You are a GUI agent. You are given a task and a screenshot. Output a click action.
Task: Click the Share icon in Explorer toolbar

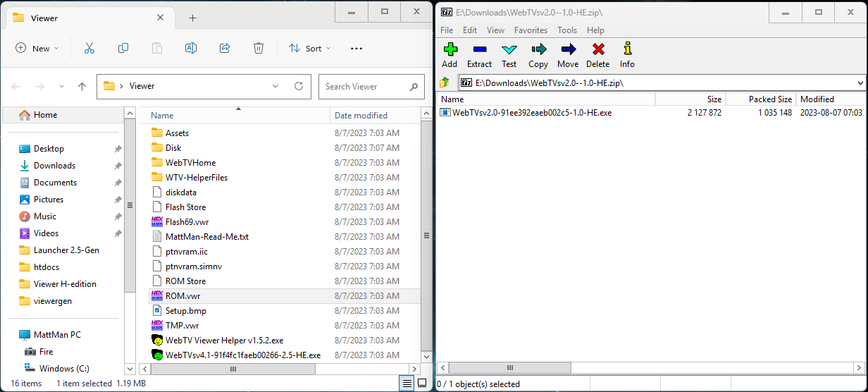225,48
